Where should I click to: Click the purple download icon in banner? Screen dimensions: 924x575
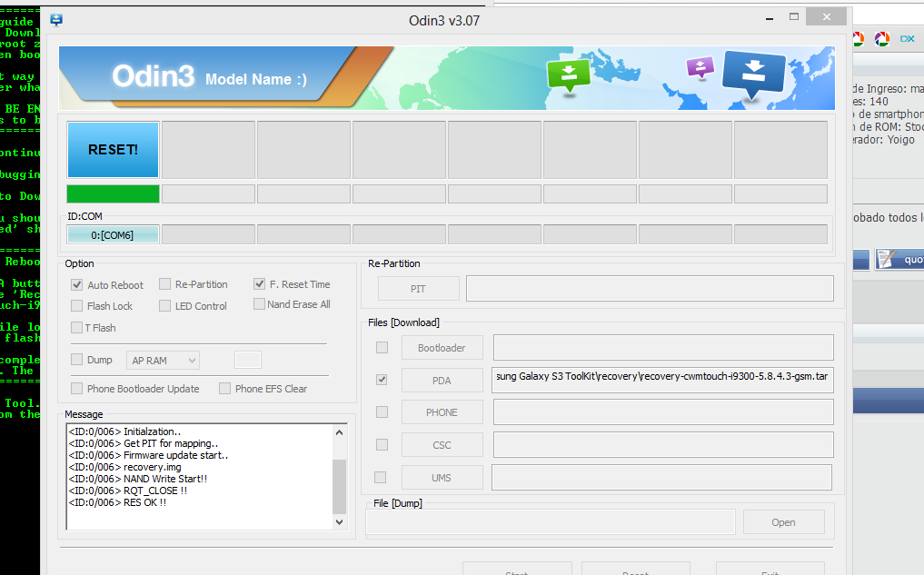[700, 67]
